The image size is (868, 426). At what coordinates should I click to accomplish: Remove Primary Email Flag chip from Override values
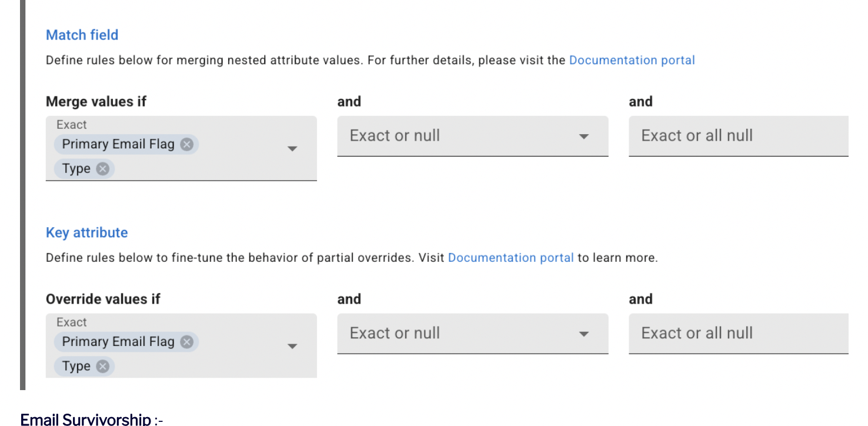[x=186, y=342]
